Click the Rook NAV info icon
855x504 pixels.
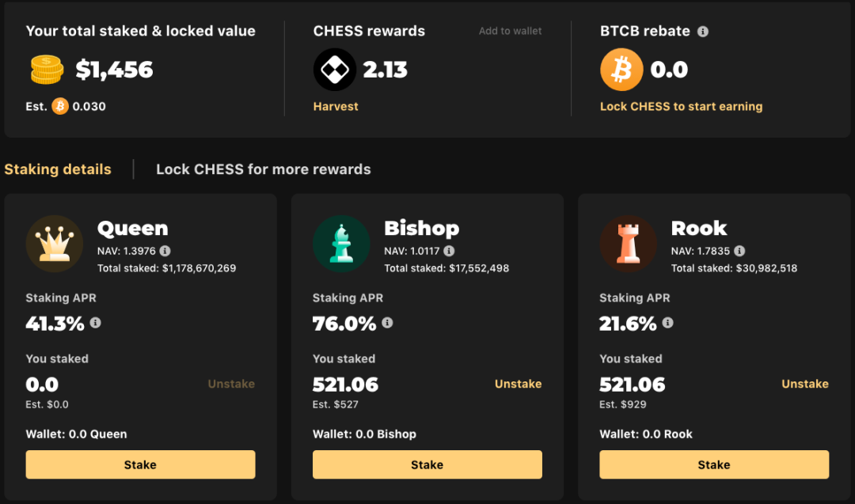739,251
